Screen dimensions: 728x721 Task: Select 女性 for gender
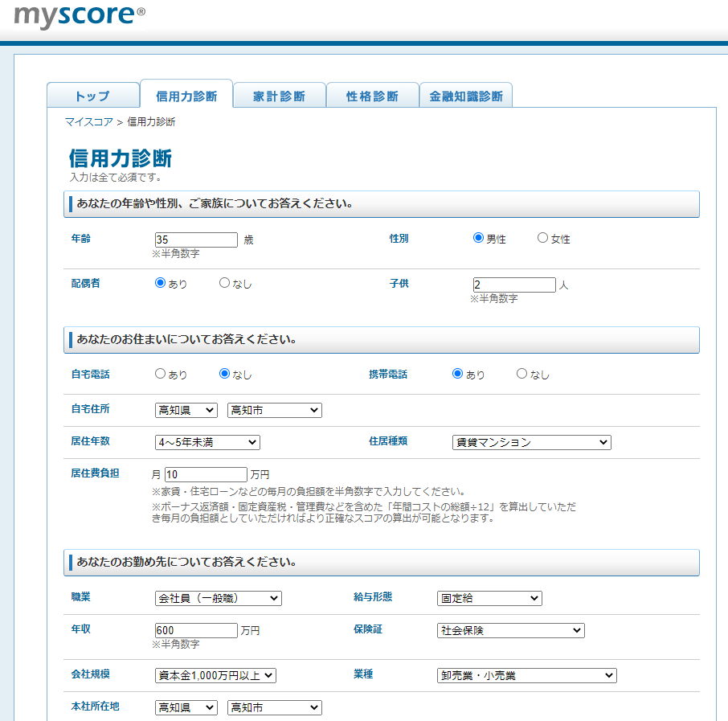[543, 239]
